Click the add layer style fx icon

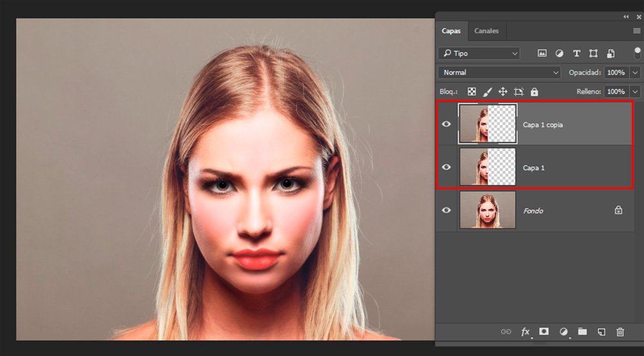(526, 332)
